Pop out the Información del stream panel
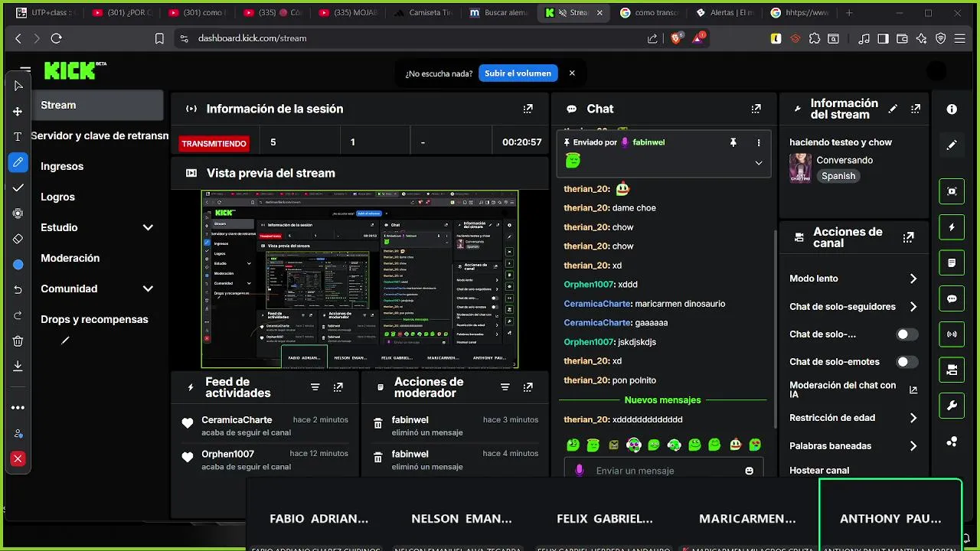This screenshot has height=551, width=980. (916, 109)
